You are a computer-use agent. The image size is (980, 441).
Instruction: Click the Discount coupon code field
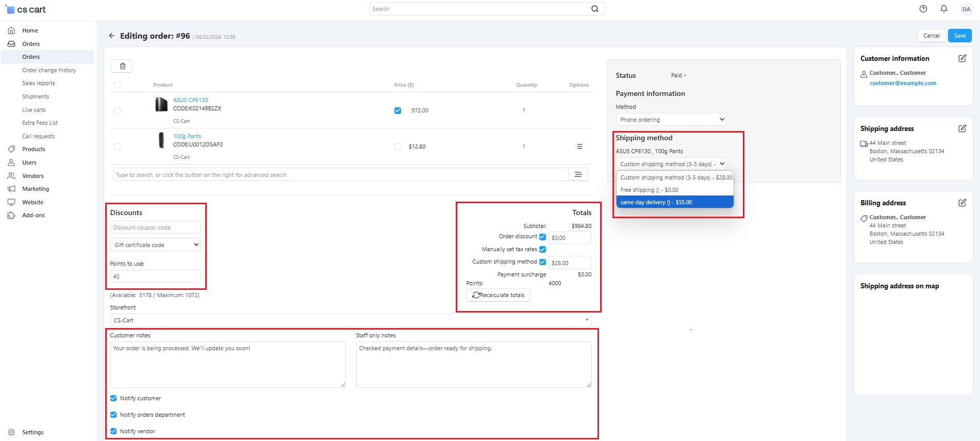click(156, 227)
